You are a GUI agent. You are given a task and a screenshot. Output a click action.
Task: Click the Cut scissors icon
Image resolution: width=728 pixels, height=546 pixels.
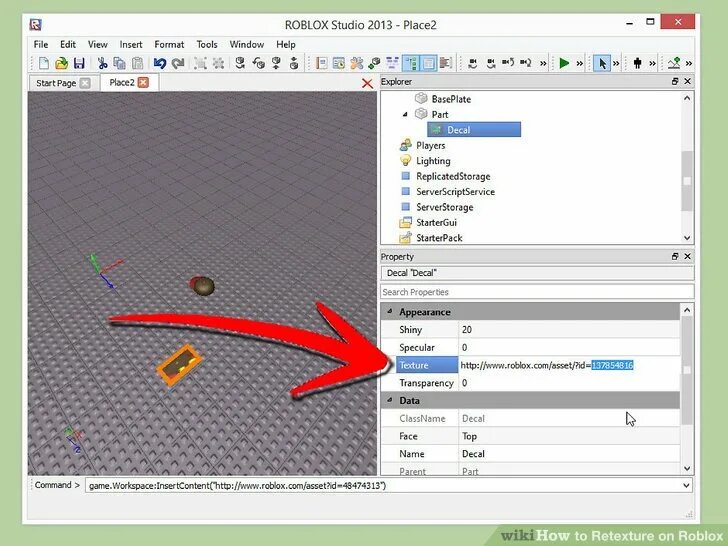102,63
